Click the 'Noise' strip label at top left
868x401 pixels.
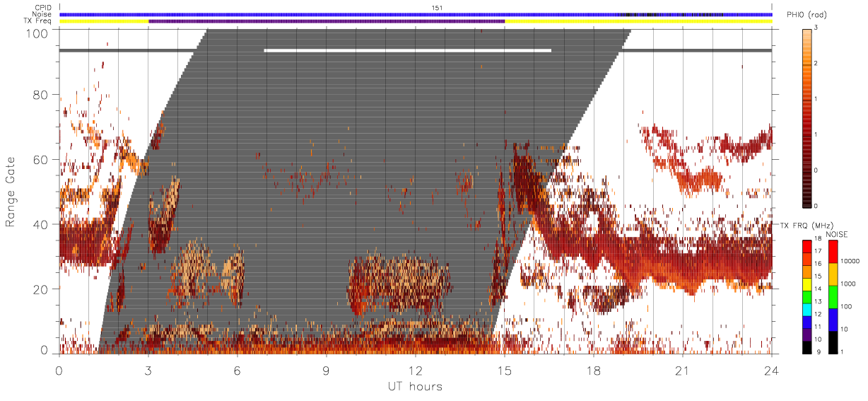(x=42, y=14)
